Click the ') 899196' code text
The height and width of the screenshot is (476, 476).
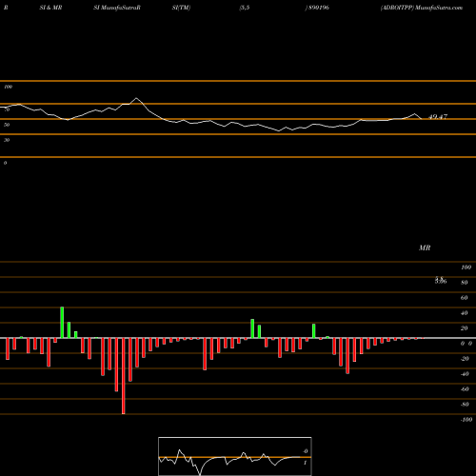317,8
